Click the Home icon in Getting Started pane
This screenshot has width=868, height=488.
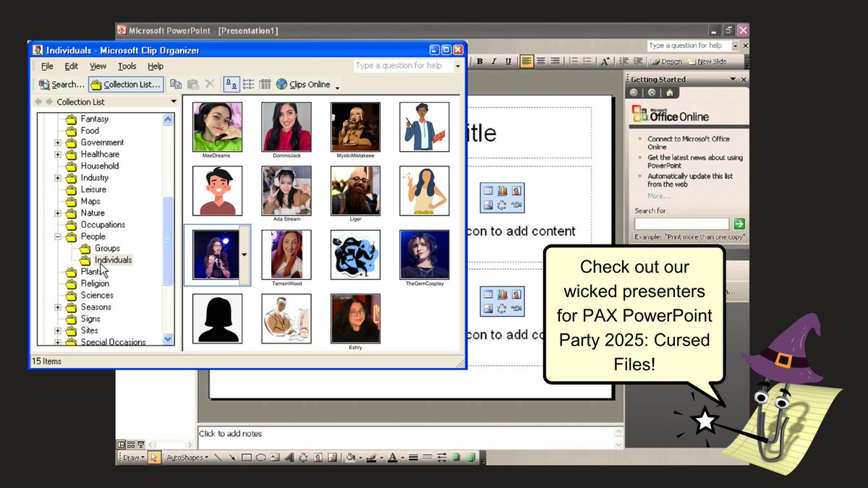coord(670,93)
